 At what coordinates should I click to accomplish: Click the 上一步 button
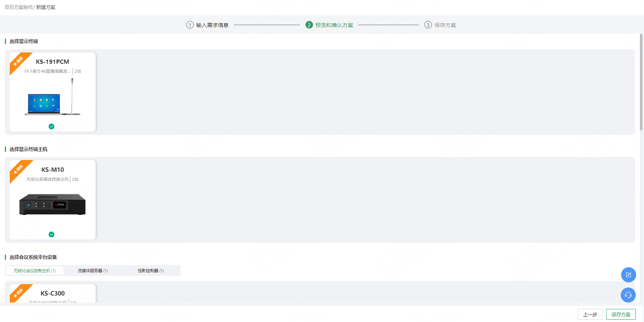(590, 315)
